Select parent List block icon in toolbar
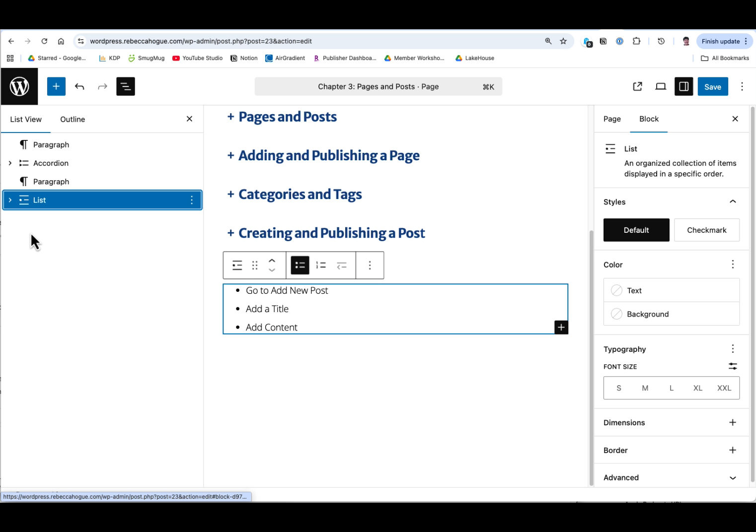756x532 pixels. tap(237, 266)
